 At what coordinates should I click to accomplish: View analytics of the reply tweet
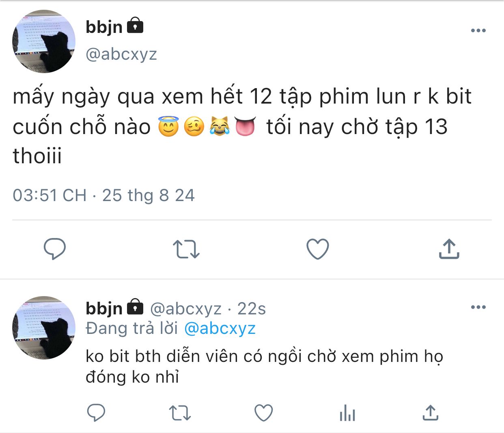coord(347,413)
